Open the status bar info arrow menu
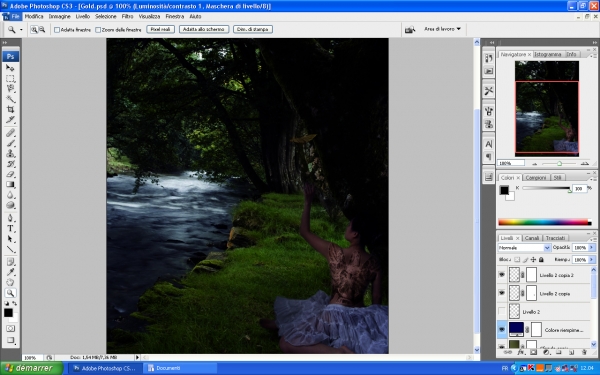 click(x=137, y=357)
